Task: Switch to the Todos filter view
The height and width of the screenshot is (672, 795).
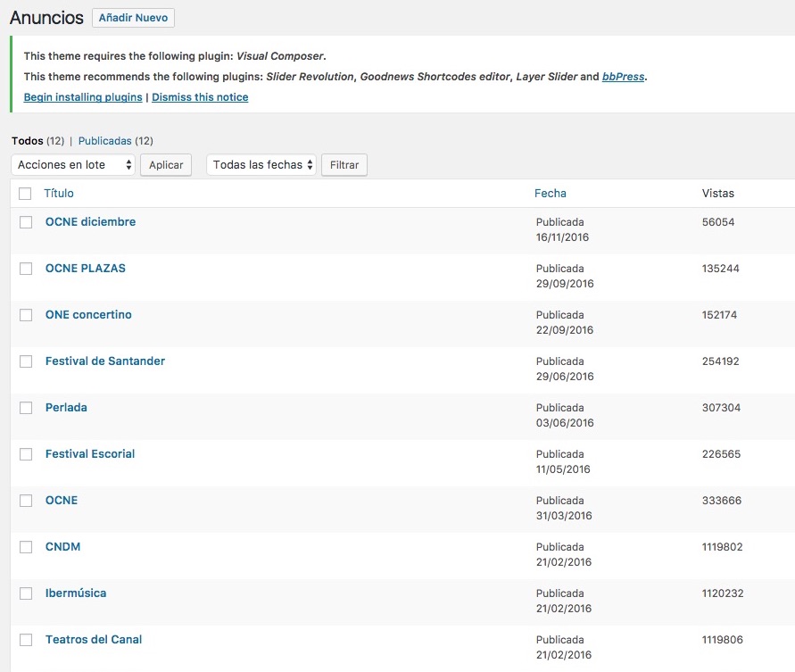Action: tap(27, 141)
